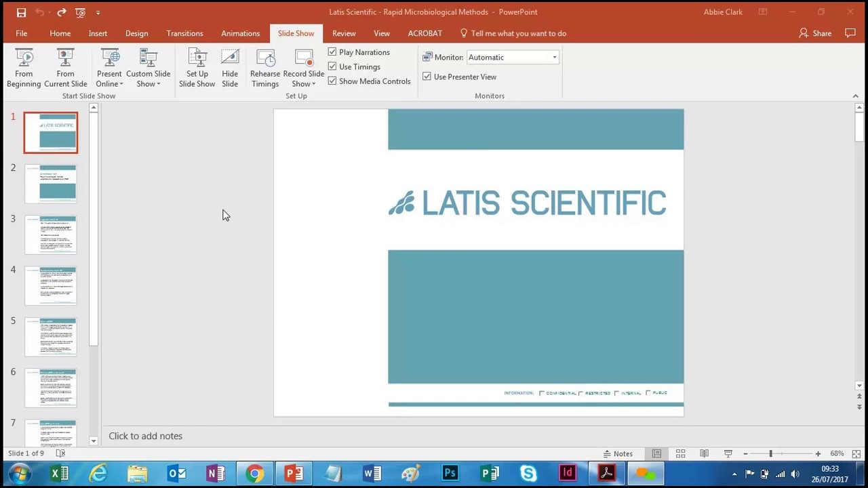Switch to Slide Sorter view
This screenshot has width=868, height=488.
pos(680,453)
